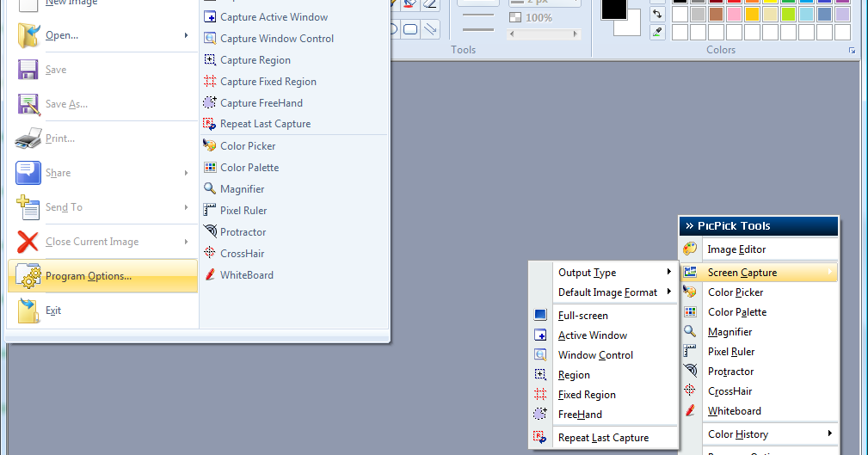The image size is (868, 455).
Task: Click the 100% opacity value in Tools
Action: coord(539,18)
